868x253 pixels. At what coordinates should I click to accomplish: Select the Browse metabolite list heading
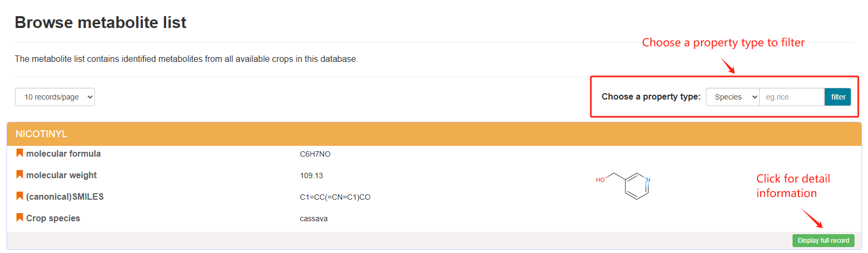pos(100,23)
